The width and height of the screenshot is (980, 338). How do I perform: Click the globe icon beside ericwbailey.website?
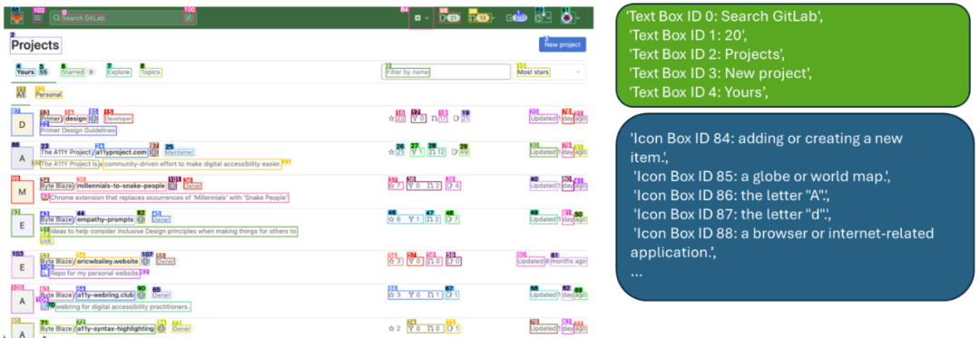pyautogui.click(x=146, y=261)
